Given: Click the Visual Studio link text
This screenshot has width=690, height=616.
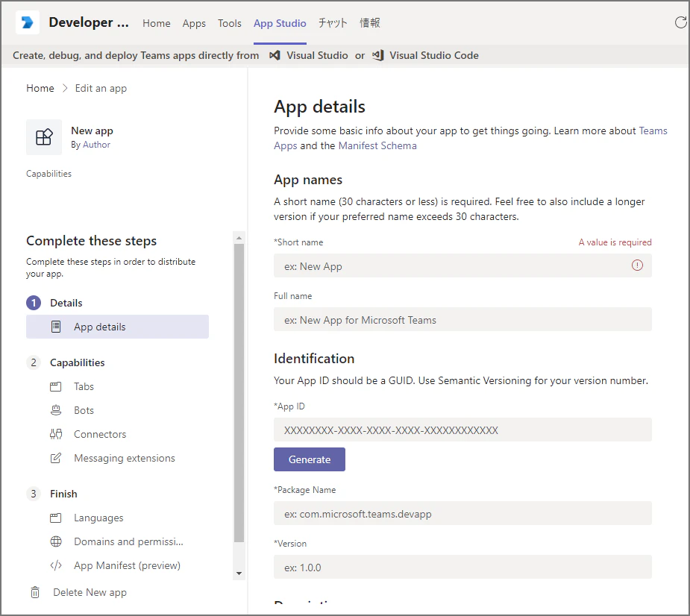Looking at the screenshot, I should [317, 55].
